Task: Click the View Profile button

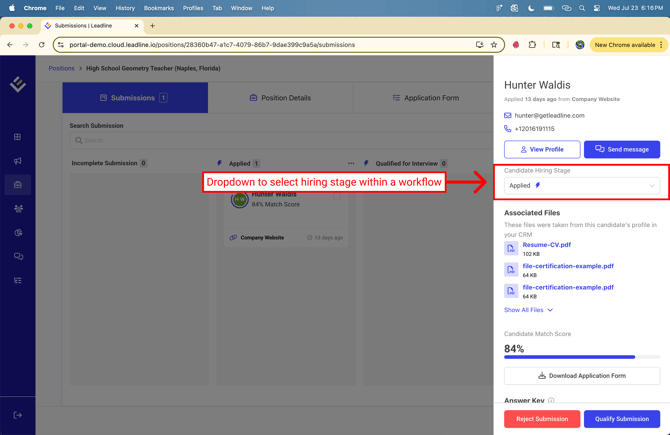Action: point(541,149)
